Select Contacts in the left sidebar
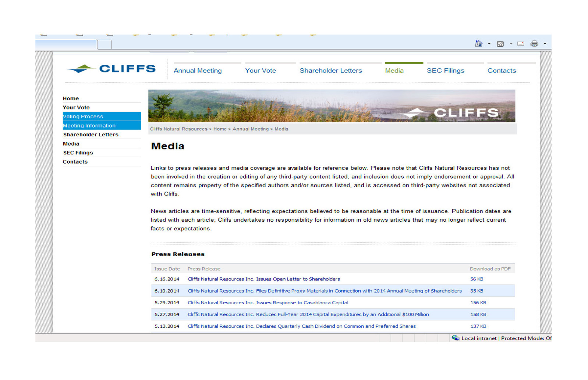The width and height of the screenshot is (588, 380). [x=75, y=162]
